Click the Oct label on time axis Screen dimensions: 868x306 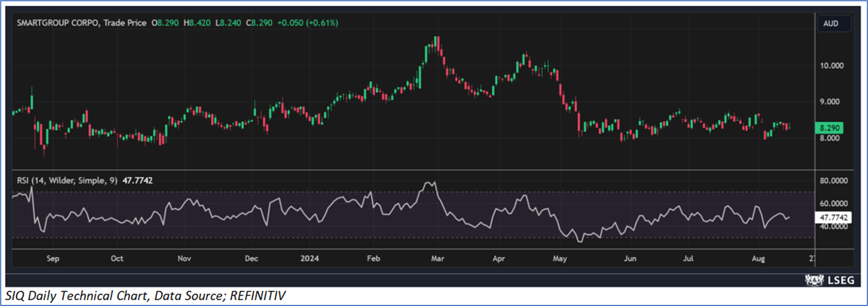click(x=117, y=258)
